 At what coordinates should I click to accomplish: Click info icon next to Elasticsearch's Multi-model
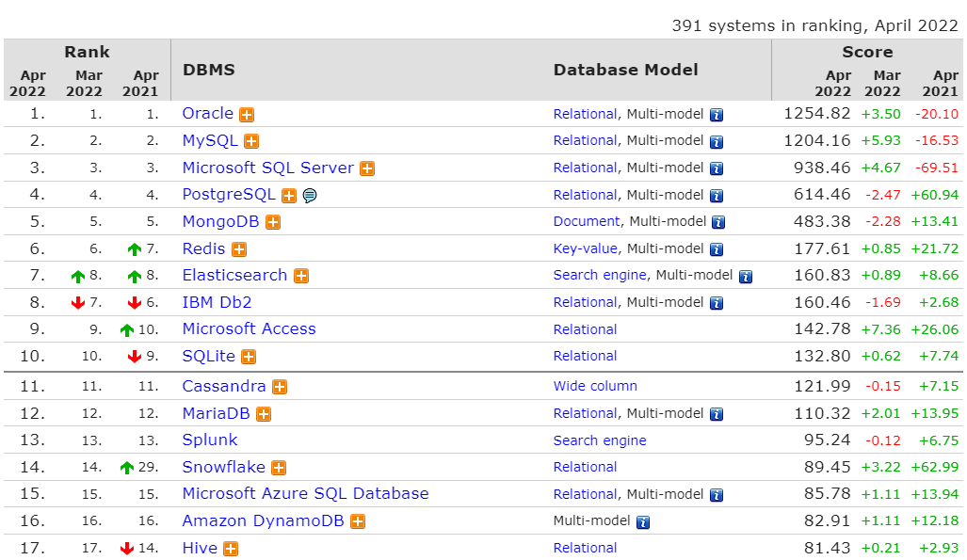(746, 277)
